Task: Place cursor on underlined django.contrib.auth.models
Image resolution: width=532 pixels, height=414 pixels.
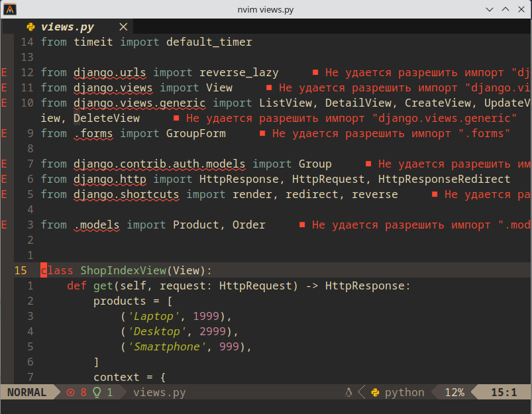Action: click(159, 164)
